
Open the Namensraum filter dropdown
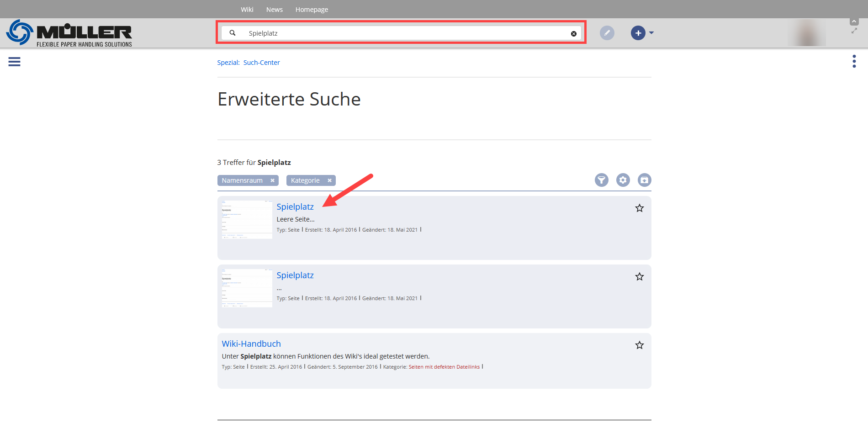click(242, 180)
